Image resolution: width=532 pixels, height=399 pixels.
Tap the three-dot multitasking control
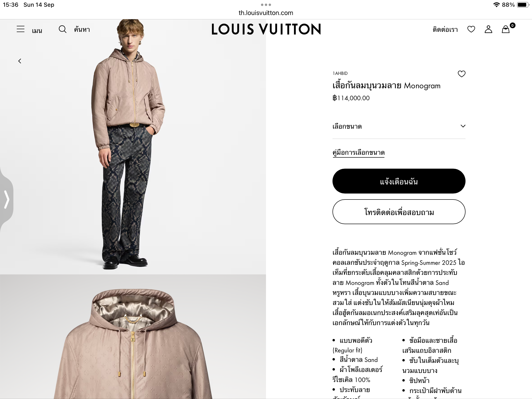pyautogui.click(x=266, y=5)
